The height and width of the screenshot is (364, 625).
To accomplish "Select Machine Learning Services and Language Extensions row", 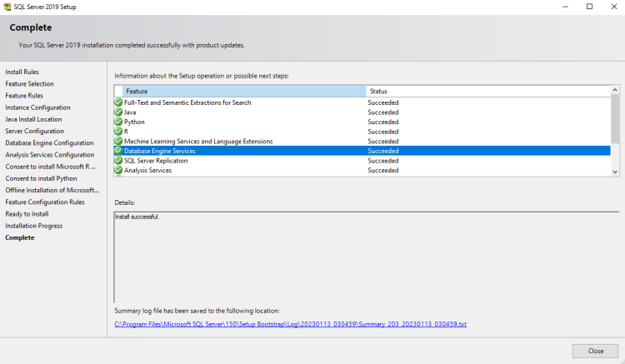I will (x=362, y=141).
